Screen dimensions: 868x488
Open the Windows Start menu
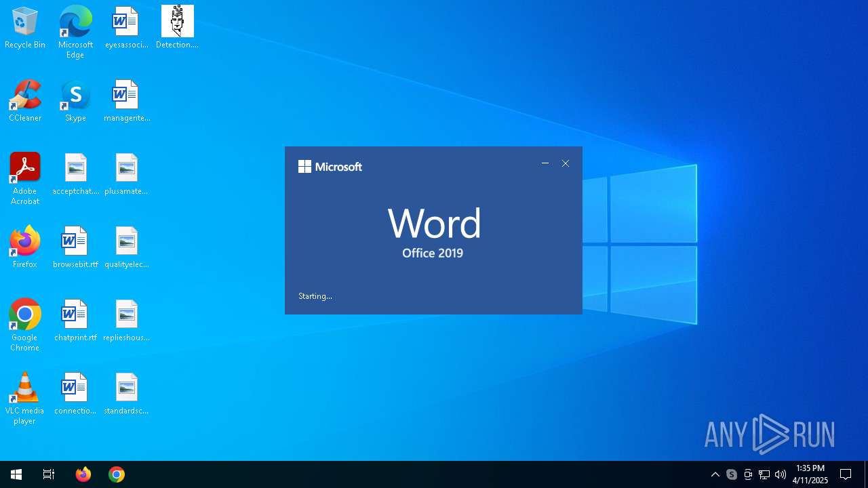[x=16, y=474]
